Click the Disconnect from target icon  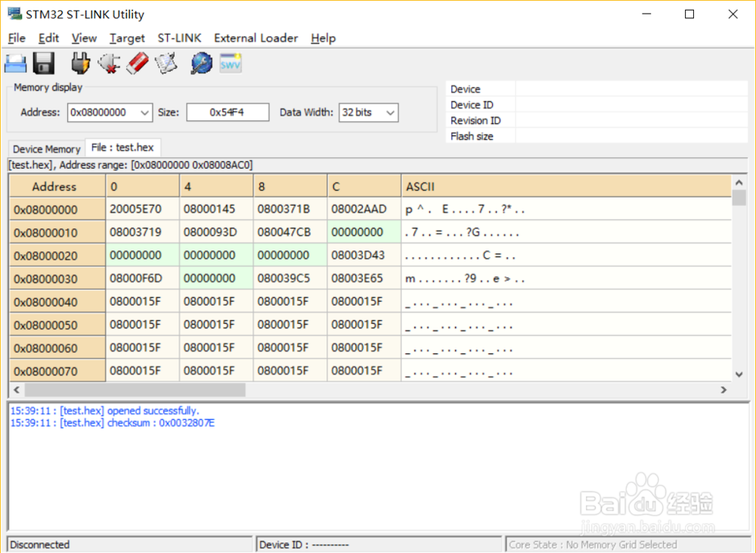pos(109,64)
